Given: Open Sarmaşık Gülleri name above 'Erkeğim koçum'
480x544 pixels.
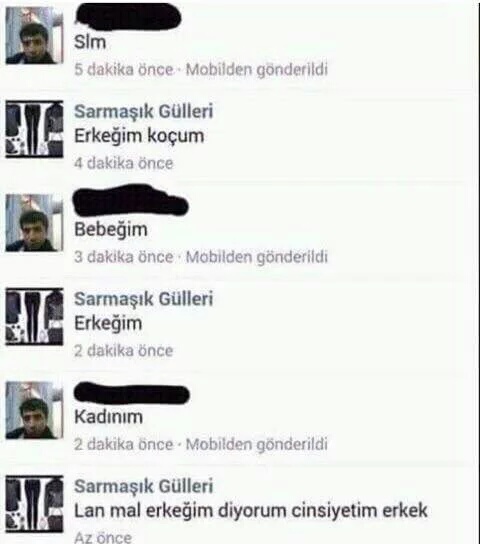Looking at the screenshot, I should 144,111.
